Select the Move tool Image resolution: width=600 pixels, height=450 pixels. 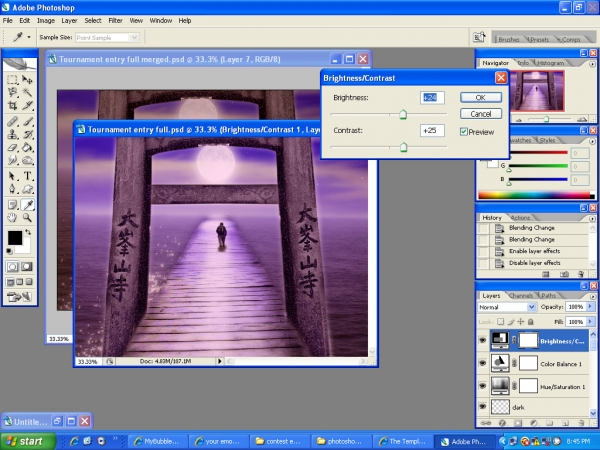pos(27,80)
